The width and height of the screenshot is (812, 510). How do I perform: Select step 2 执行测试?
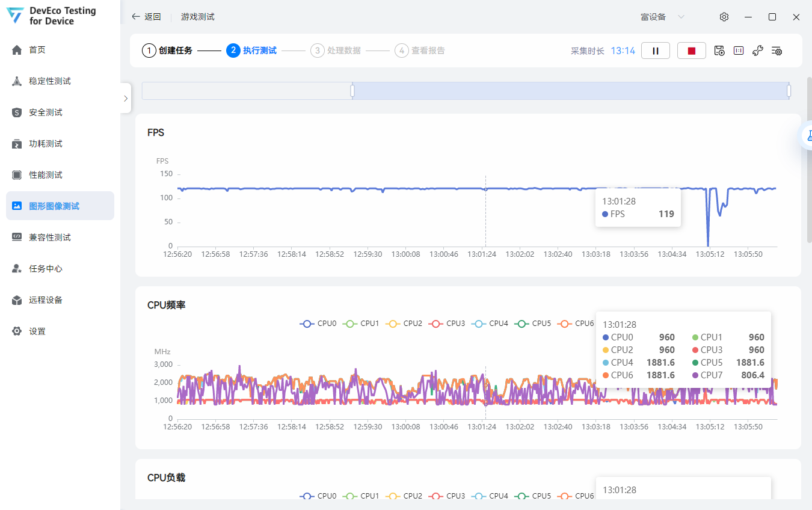coord(251,51)
